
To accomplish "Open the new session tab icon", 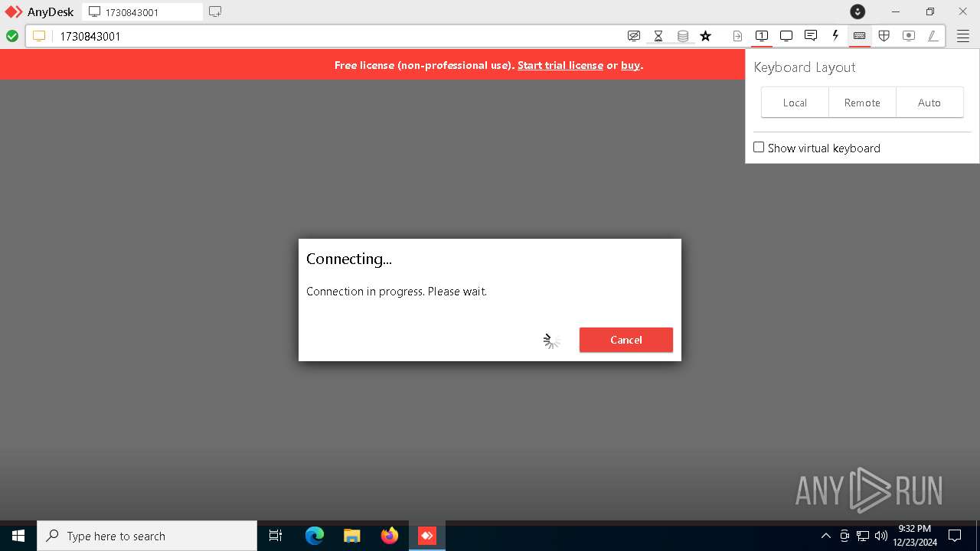I will pyautogui.click(x=215, y=11).
